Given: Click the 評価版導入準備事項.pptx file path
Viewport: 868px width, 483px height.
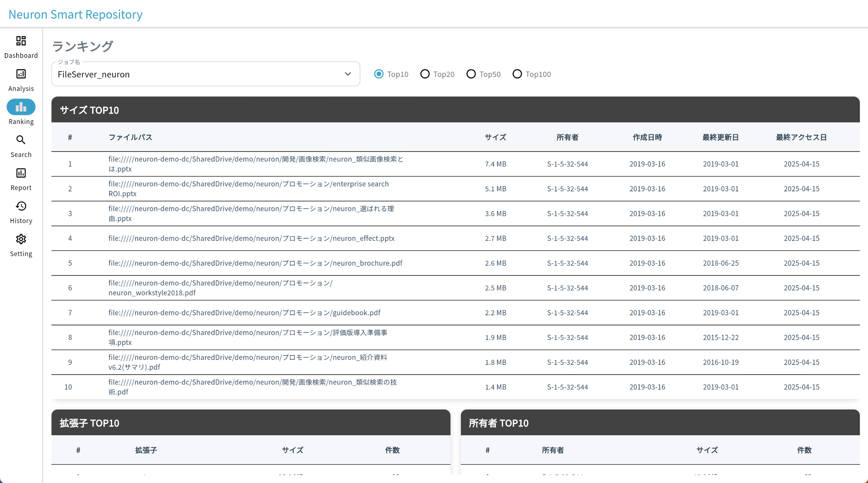Looking at the screenshot, I should (248, 337).
